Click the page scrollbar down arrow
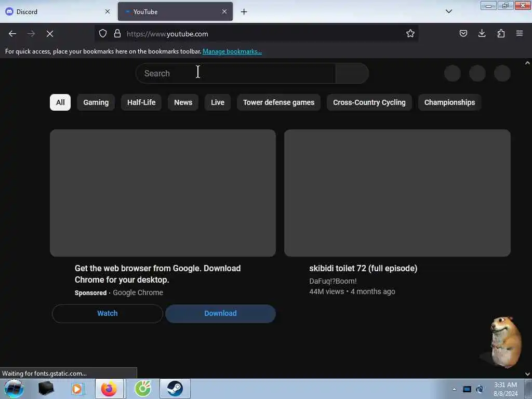The height and width of the screenshot is (399, 532). point(528,374)
